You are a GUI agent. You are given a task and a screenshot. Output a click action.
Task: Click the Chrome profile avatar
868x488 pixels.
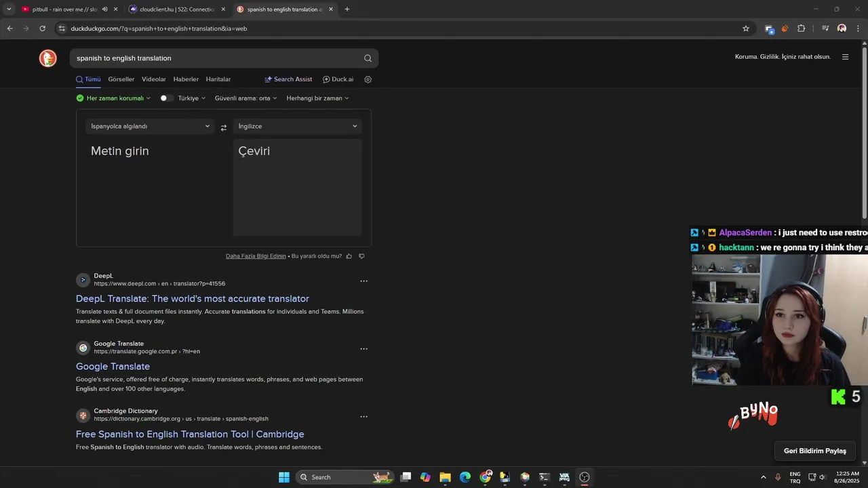pyautogui.click(x=842, y=28)
